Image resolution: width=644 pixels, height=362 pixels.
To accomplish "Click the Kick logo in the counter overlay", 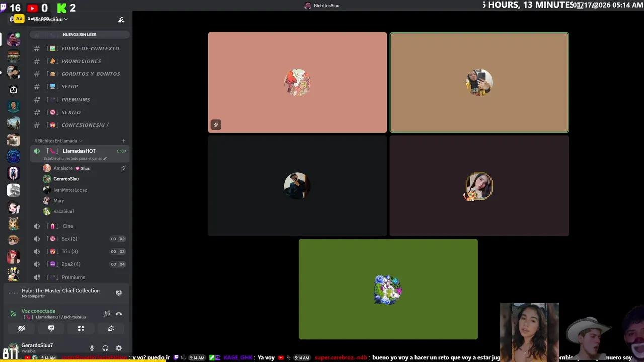I will (x=61, y=8).
